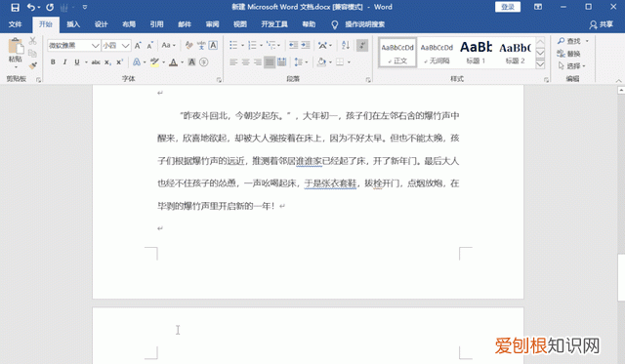Expand the styles gallery more arrow
The height and width of the screenshot is (364, 625).
540,64
